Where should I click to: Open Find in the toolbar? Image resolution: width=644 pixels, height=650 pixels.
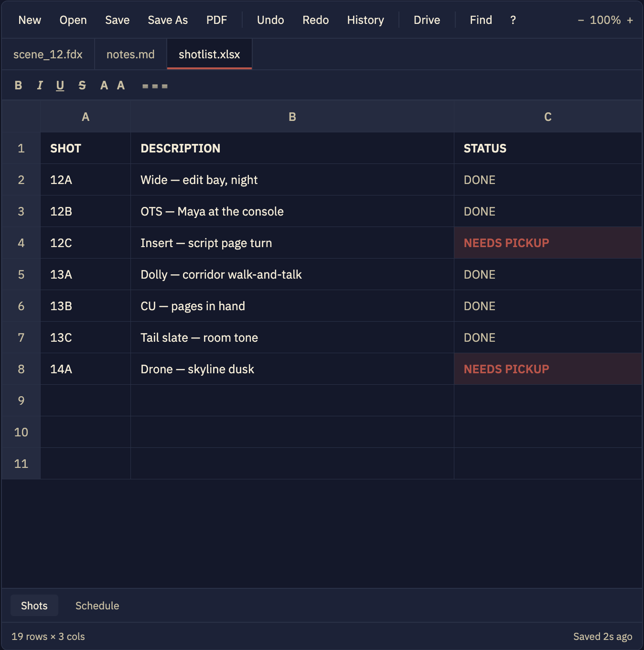(x=481, y=20)
